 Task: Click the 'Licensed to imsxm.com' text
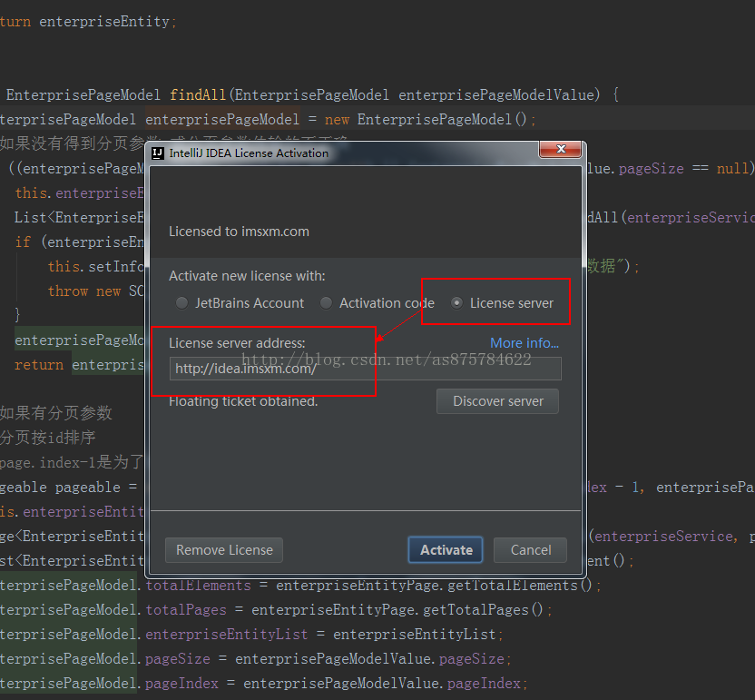239,232
